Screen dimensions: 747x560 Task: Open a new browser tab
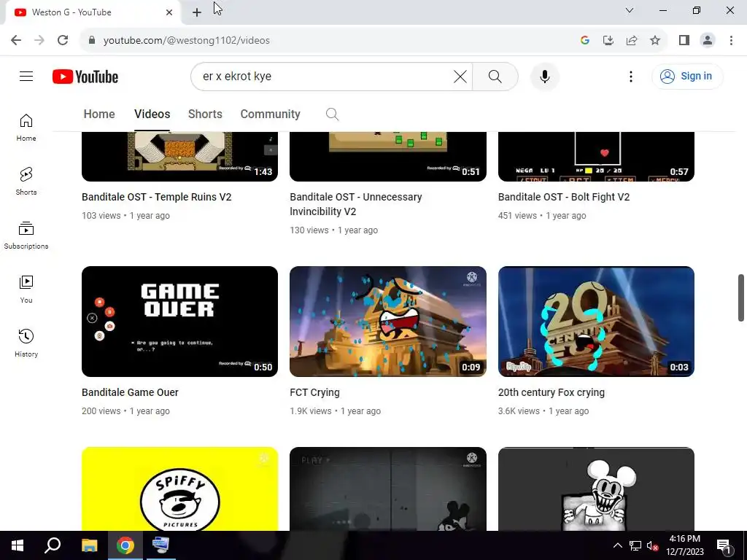click(x=197, y=12)
